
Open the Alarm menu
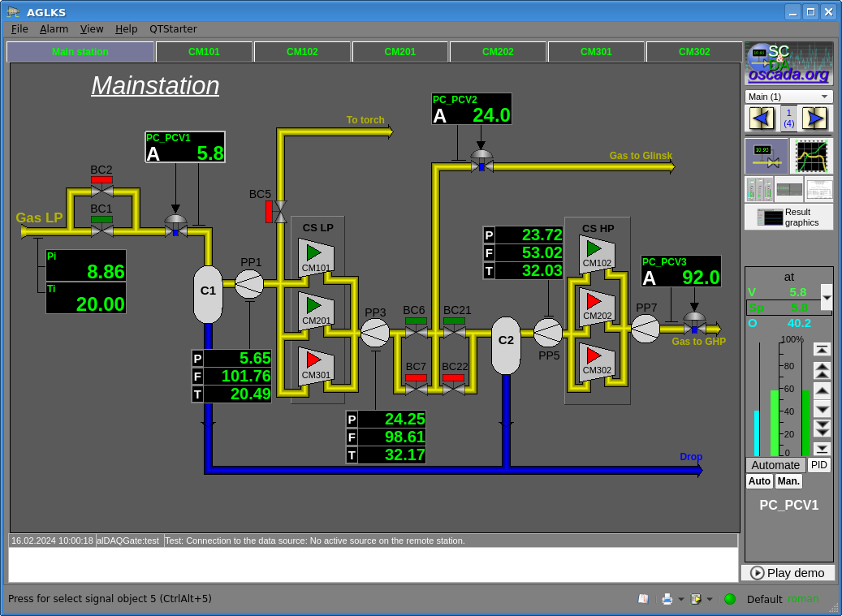click(54, 28)
